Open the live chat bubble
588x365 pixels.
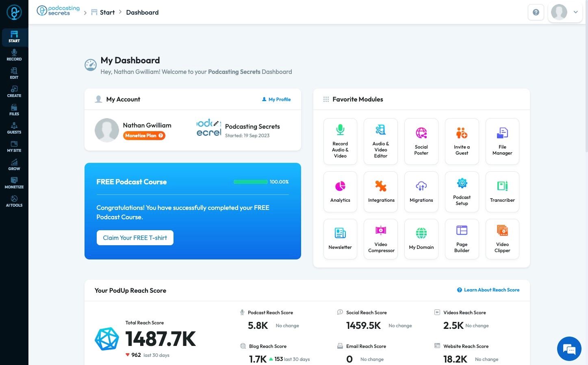pos(569,349)
